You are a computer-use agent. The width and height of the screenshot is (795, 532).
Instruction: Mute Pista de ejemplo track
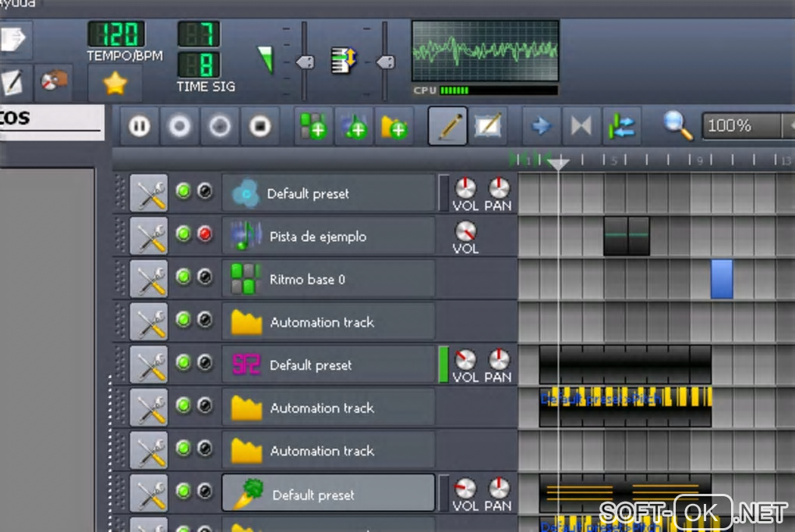[x=183, y=234]
